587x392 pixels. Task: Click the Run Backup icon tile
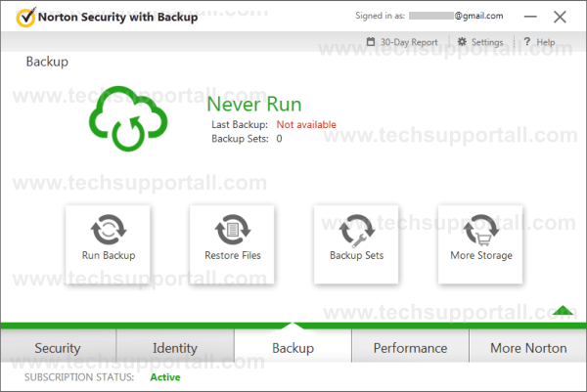[x=109, y=244]
